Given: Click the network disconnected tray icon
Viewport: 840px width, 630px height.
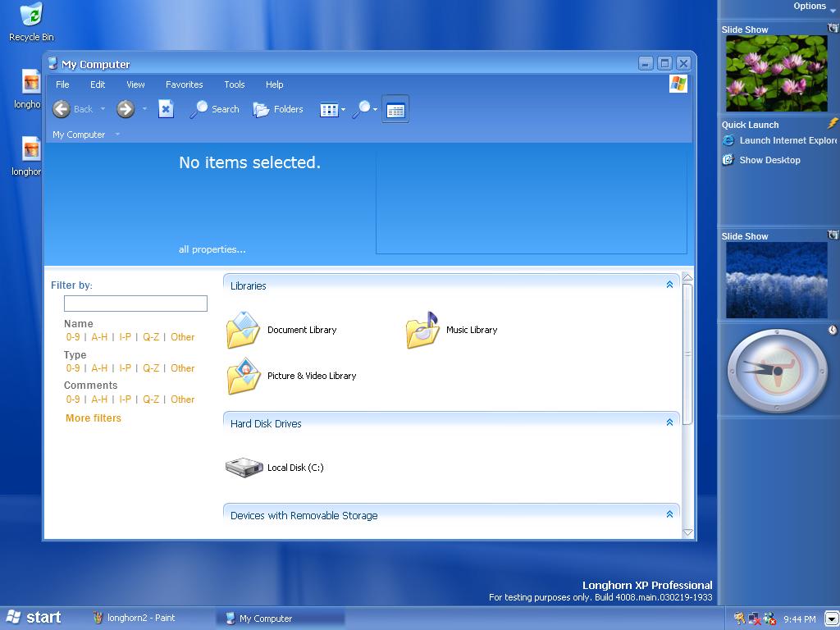Looking at the screenshot, I should (755, 619).
